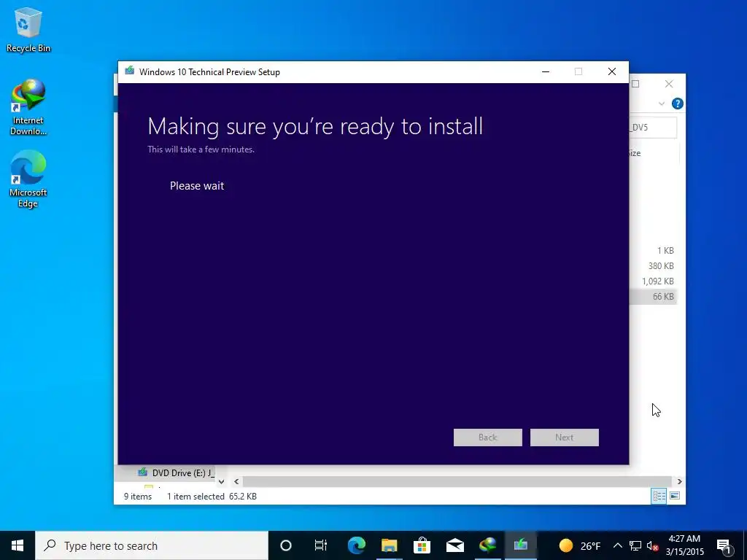The height and width of the screenshot is (560, 747).
Task: Click the Type here to search box
Action: click(x=152, y=545)
